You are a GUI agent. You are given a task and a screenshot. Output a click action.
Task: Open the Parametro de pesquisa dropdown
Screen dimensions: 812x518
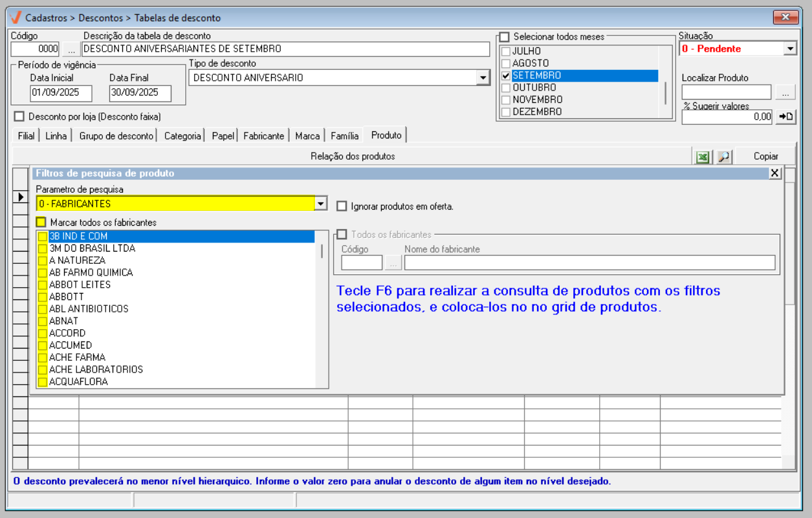point(320,204)
